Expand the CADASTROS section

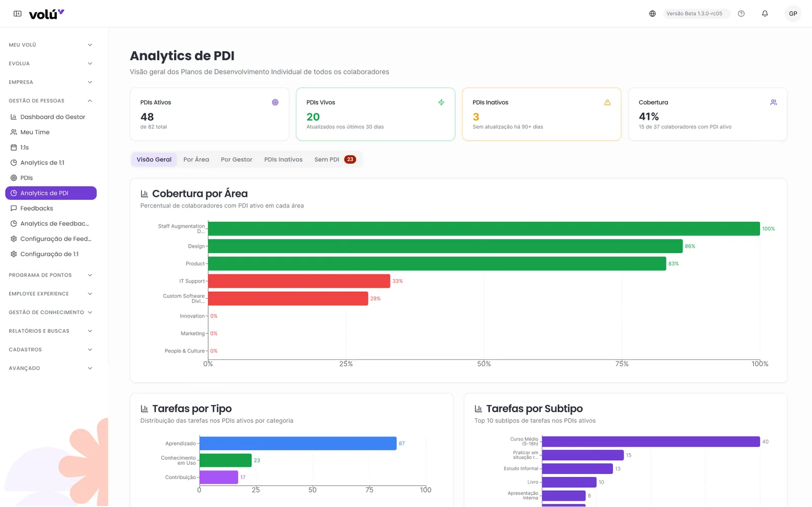pos(51,350)
